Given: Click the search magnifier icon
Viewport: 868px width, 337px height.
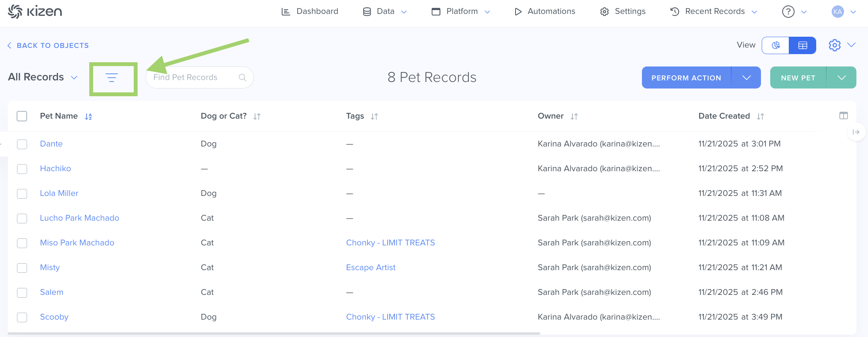Looking at the screenshot, I should coord(242,77).
